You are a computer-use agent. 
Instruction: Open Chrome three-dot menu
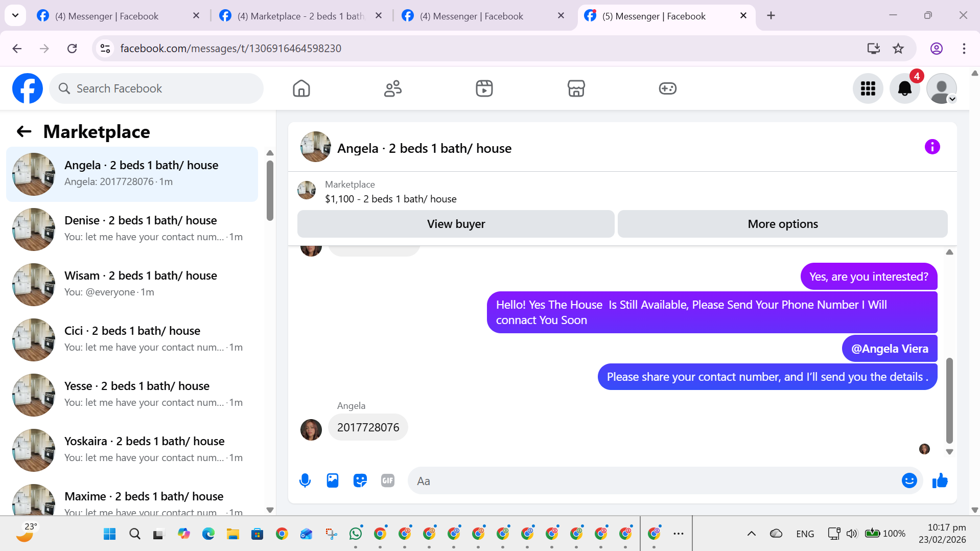(964, 49)
